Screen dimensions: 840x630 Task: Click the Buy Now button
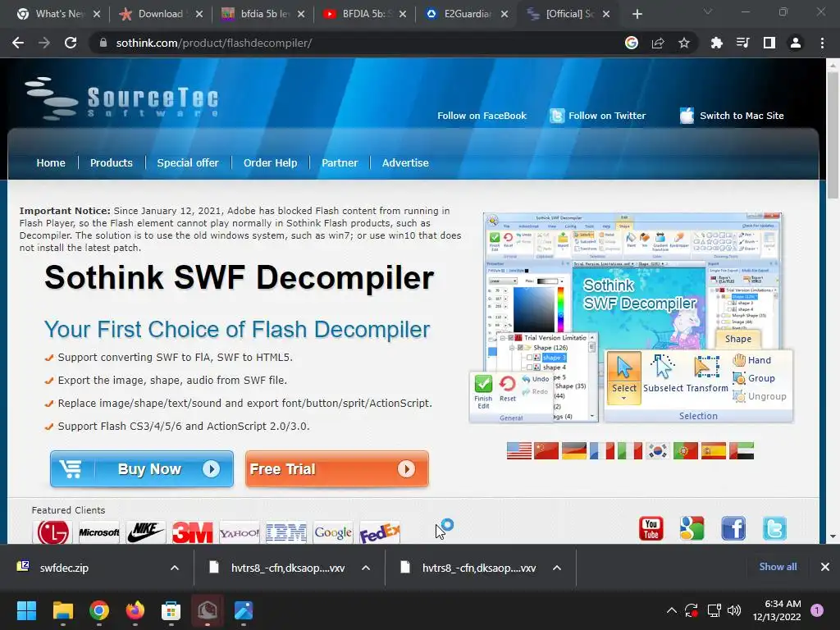pos(142,469)
